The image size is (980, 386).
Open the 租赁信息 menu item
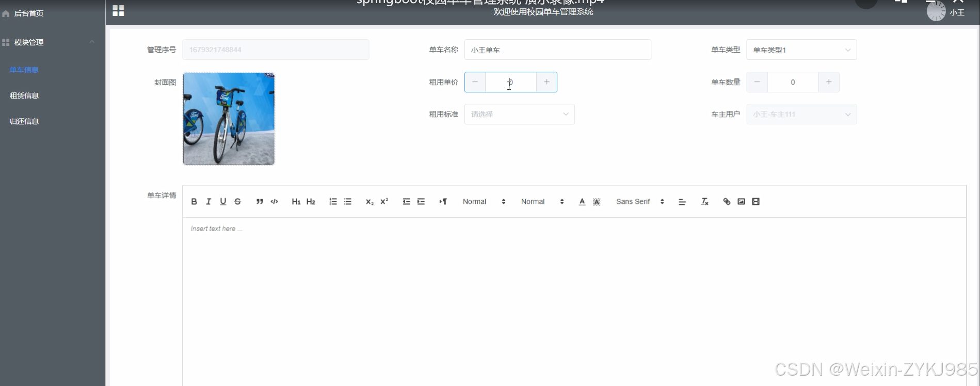coord(24,95)
